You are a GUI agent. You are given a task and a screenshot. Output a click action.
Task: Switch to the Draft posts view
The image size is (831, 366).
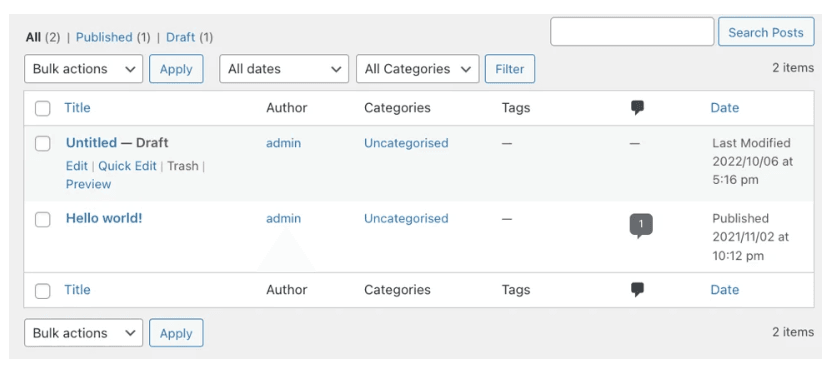coord(181,38)
